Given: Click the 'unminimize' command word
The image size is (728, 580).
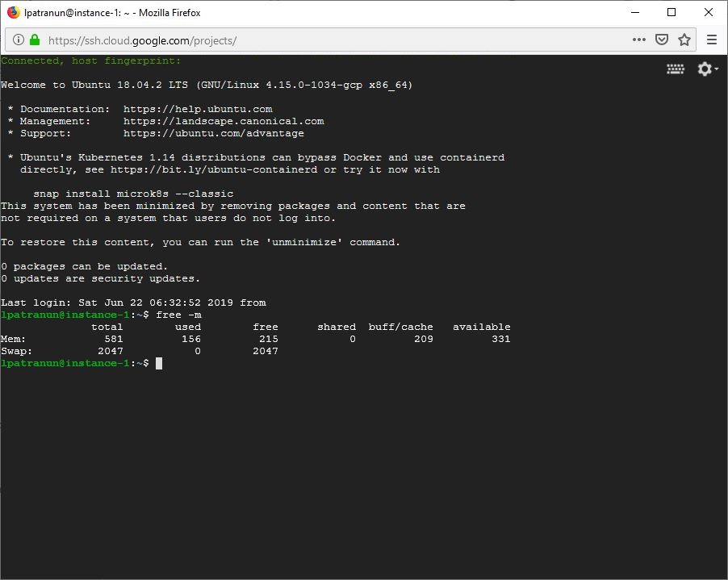Looking at the screenshot, I should click(x=304, y=242).
